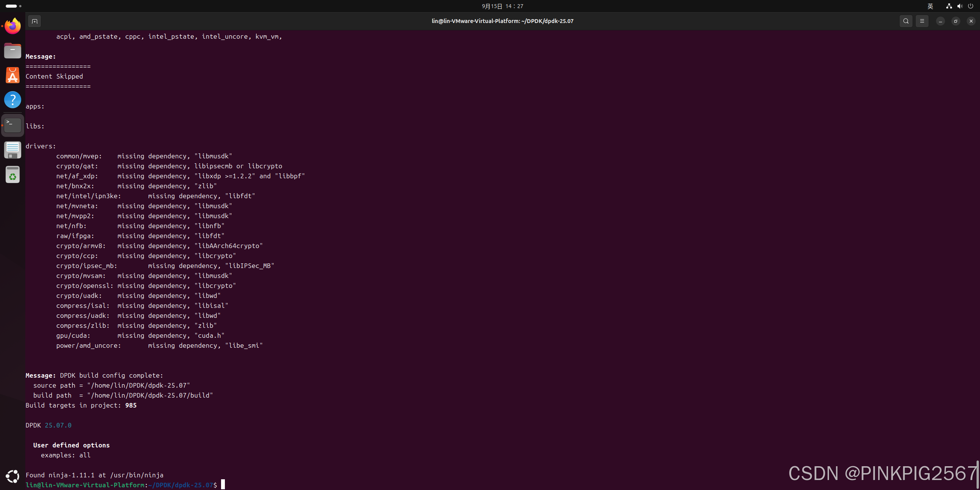
Task: Open App Center from the dock
Action: pyautogui.click(x=12, y=75)
